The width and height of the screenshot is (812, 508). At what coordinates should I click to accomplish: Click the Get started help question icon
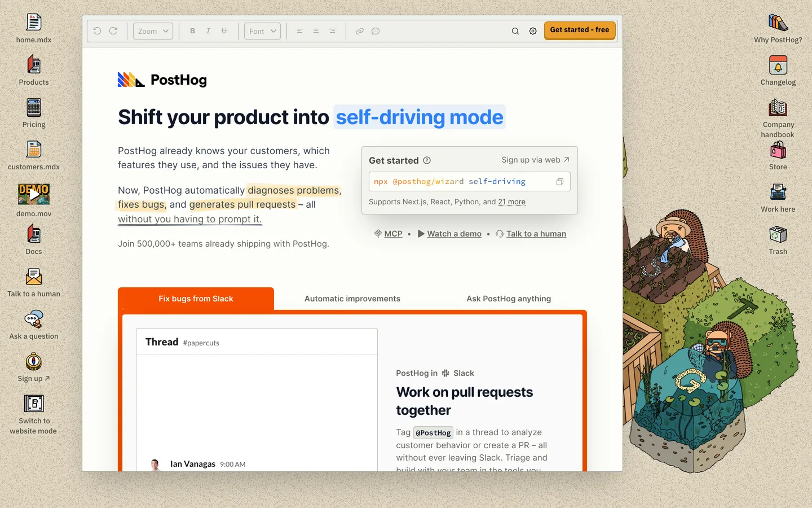pyautogui.click(x=427, y=160)
